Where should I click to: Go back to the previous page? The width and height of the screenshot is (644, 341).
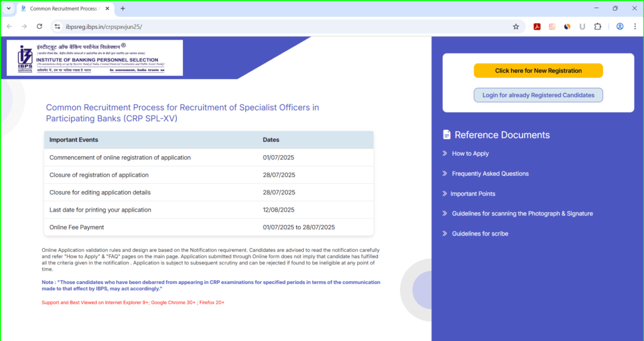[9, 26]
